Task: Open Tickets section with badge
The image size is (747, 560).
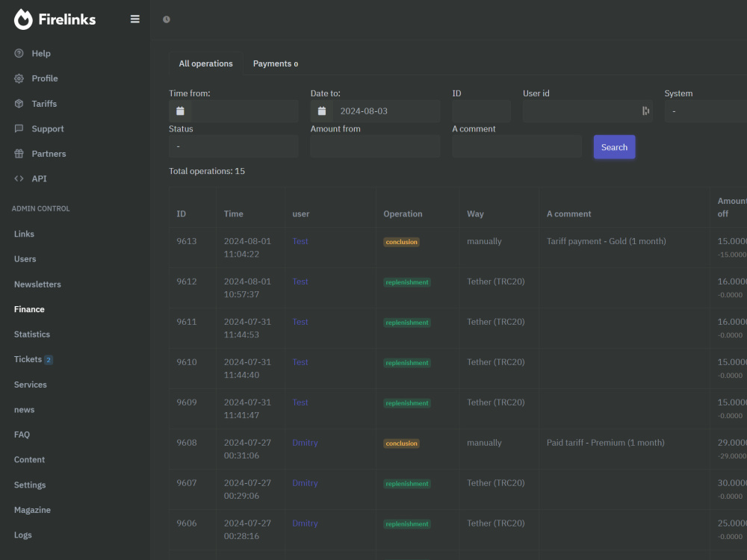Action: 34,360
